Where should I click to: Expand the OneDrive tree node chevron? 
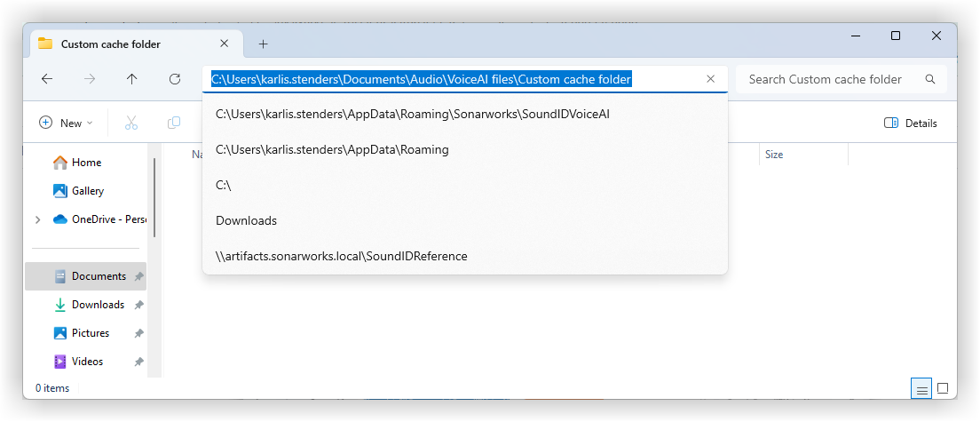[x=37, y=219]
